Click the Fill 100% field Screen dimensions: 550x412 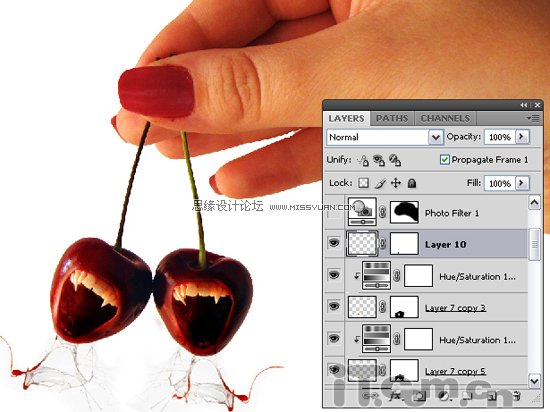[x=500, y=183]
